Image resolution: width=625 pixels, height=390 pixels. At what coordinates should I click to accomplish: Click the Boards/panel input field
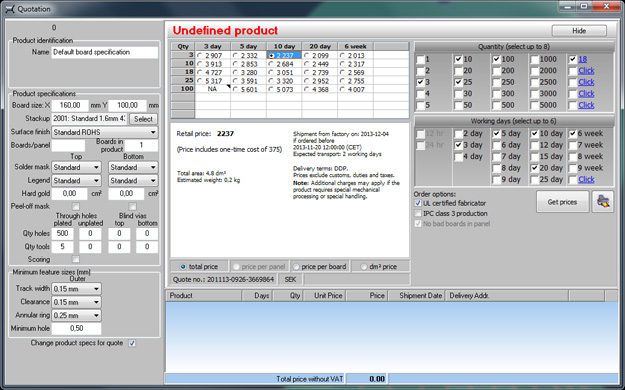point(68,145)
